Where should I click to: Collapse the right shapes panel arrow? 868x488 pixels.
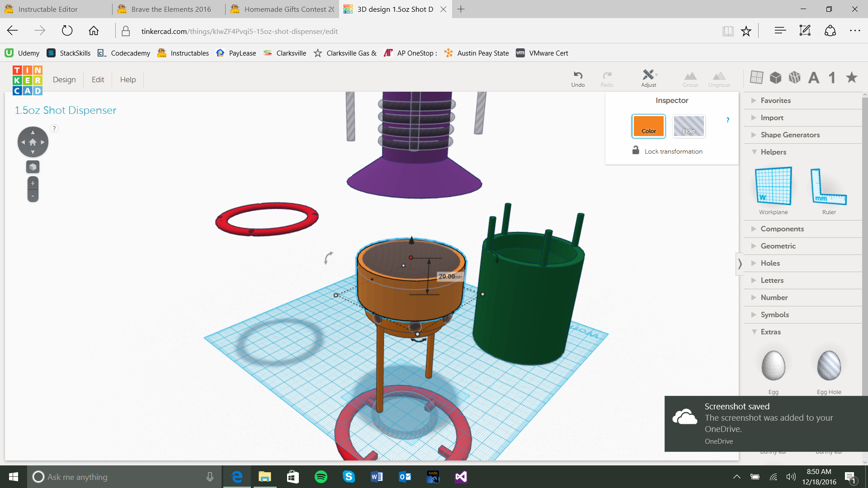[740, 263]
